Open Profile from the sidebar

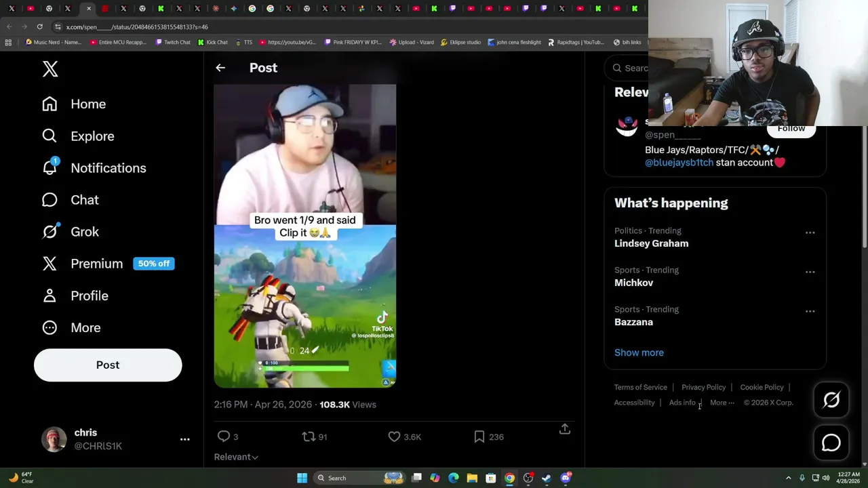[75, 296]
